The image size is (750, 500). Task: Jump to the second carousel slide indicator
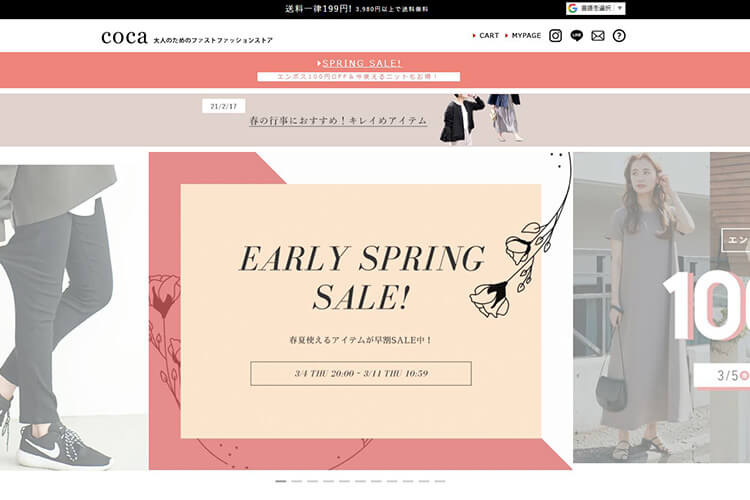coord(297,481)
